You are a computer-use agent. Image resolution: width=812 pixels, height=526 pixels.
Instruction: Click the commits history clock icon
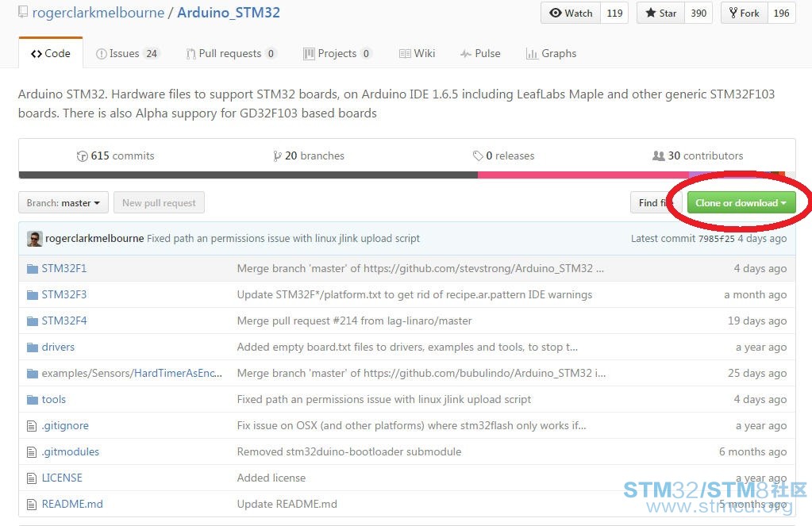pyautogui.click(x=82, y=156)
